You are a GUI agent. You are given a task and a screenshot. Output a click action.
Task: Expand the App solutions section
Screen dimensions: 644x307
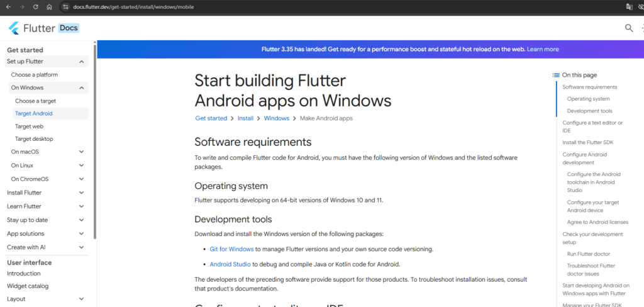tap(81, 233)
